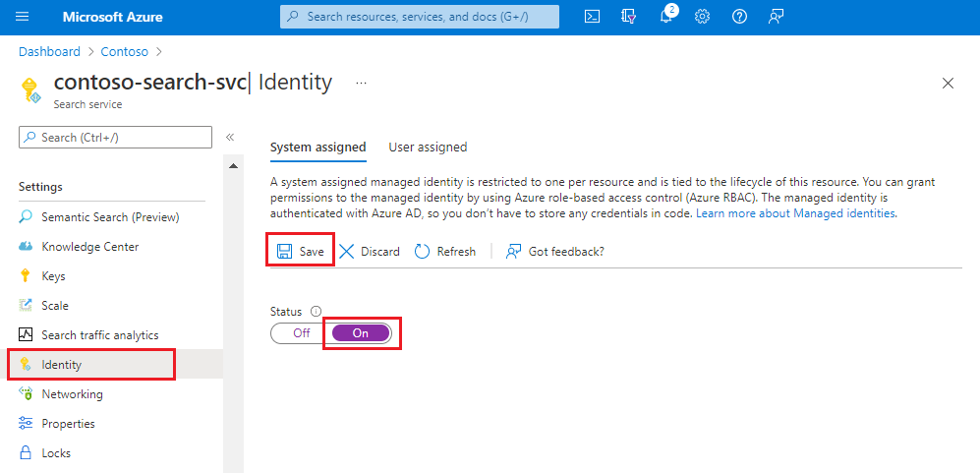Screen dimensions: 980x473
Task: Select the System assigned tab
Action: pos(317,148)
